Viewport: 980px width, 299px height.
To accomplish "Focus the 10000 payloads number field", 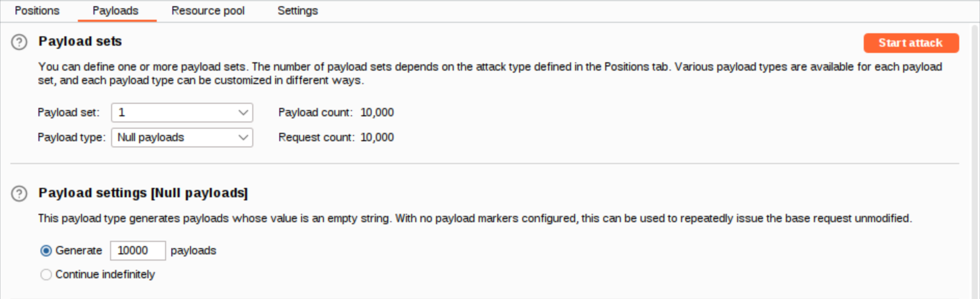I will (x=138, y=251).
